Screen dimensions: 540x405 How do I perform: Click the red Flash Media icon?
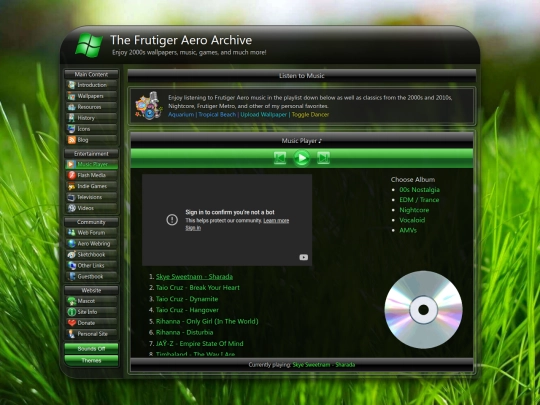coord(71,175)
